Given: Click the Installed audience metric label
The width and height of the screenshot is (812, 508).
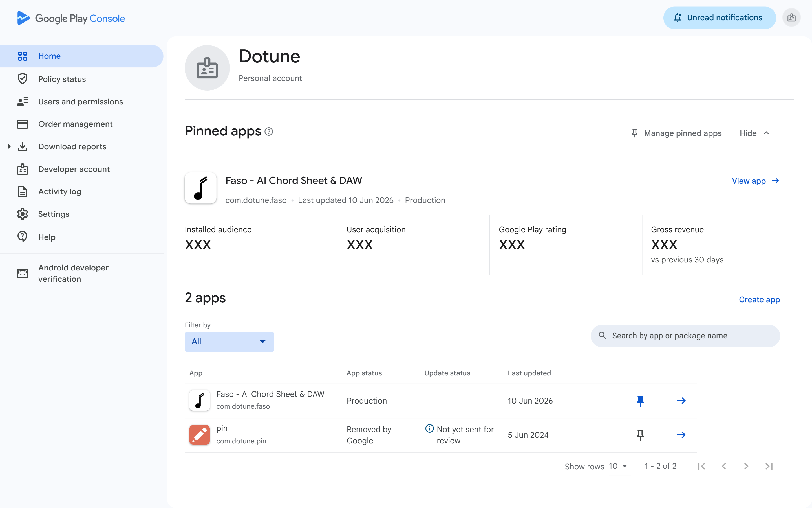Looking at the screenshot, I should pos(218,229).
